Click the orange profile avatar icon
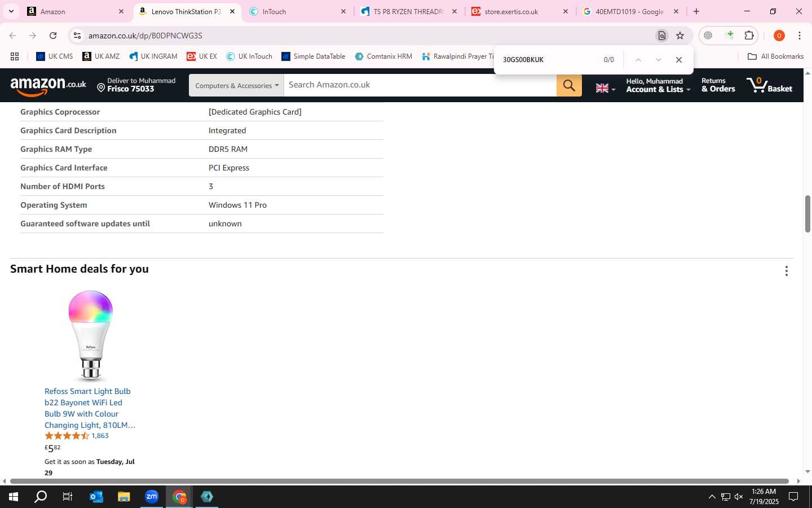 tap(779, 36)
